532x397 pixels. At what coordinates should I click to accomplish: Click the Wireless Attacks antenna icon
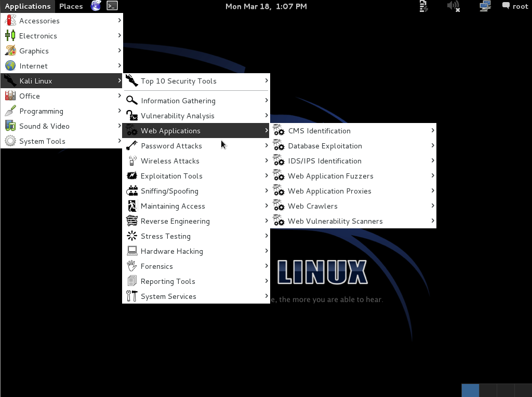tap(132, 161)
